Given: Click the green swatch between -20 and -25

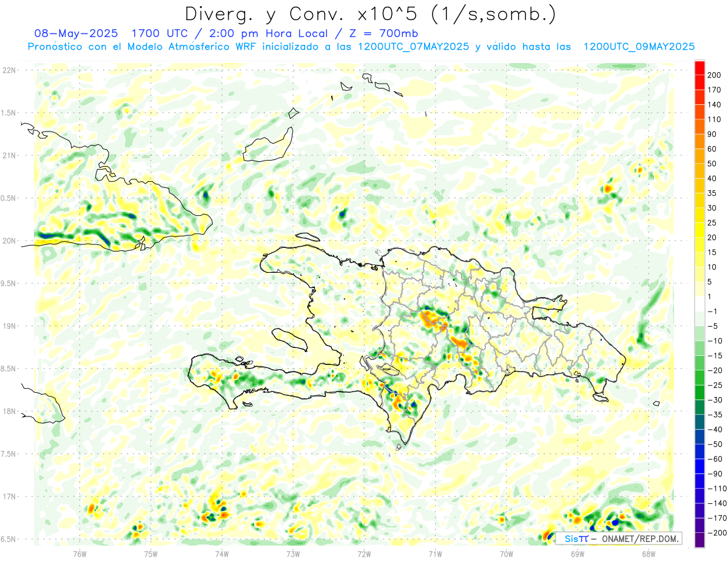Looking at the screenshot, I should click(699, 378).
